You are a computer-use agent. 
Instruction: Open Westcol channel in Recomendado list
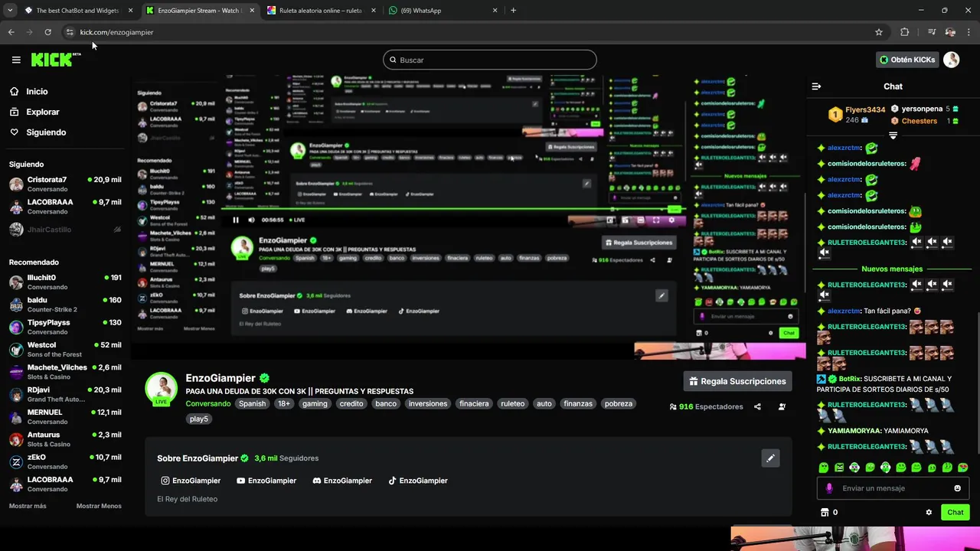[65, 350]
